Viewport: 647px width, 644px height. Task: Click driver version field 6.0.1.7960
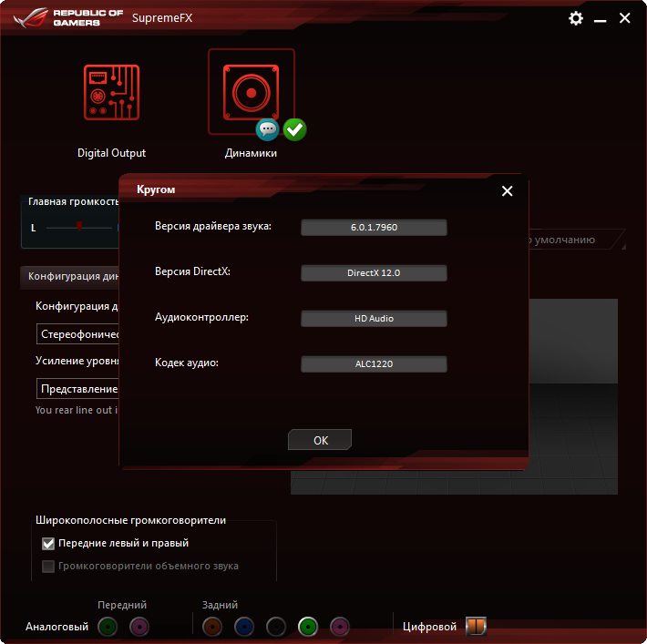click(x=374, y=228)
